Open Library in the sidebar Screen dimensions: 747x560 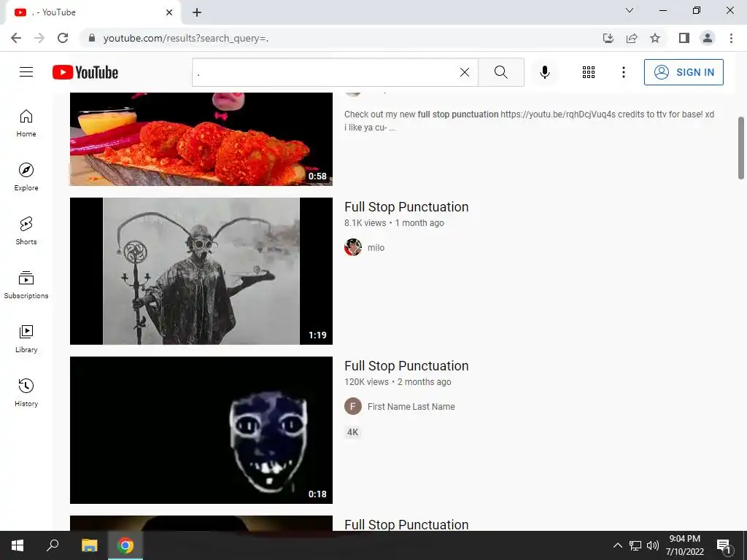(26, 338)
